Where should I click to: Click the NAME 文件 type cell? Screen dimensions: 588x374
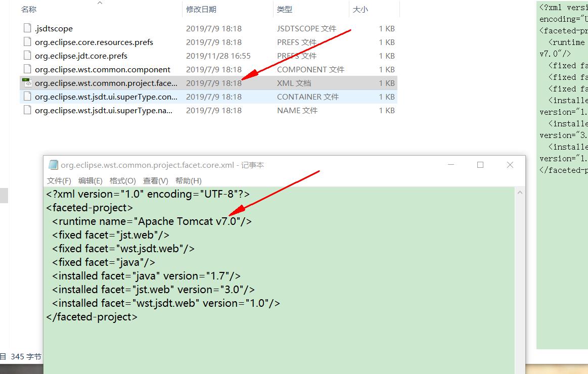click(297, 111)
